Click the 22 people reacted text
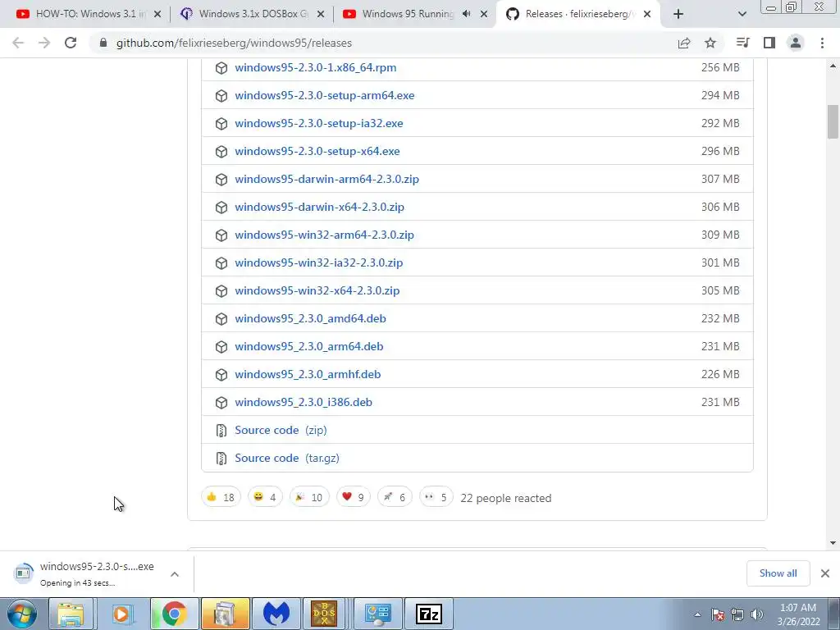The image size is (840, 630). pos(505,498)
